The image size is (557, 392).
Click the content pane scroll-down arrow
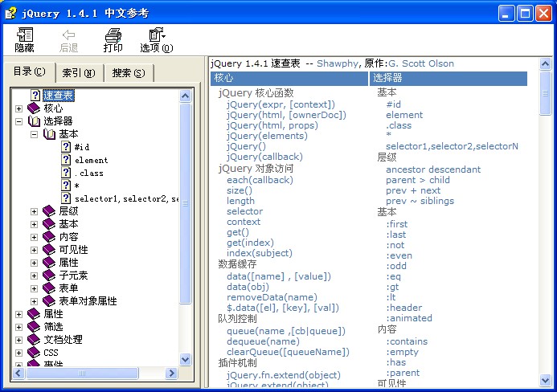click(x=545, y=380)
